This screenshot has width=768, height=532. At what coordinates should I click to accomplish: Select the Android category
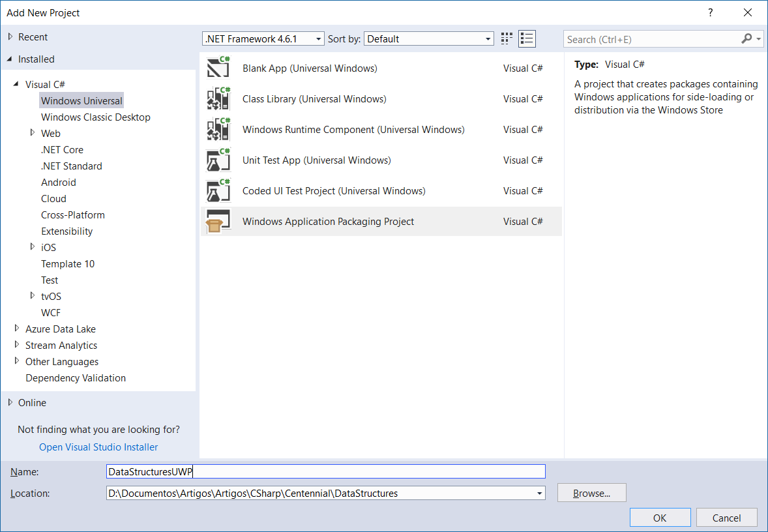(58, 183)
